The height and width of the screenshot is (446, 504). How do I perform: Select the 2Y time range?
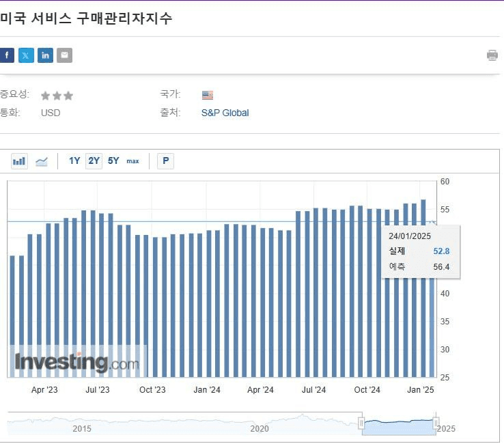(94, 161)
